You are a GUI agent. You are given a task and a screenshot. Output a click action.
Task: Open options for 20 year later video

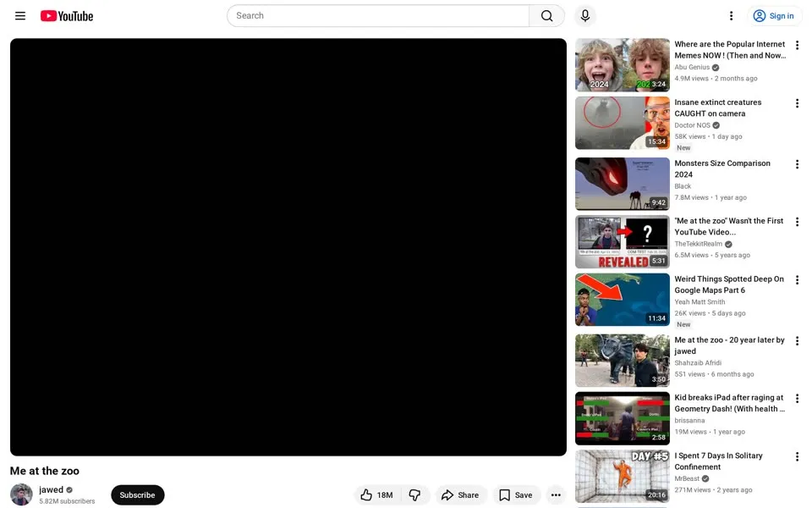coord(797,341)
